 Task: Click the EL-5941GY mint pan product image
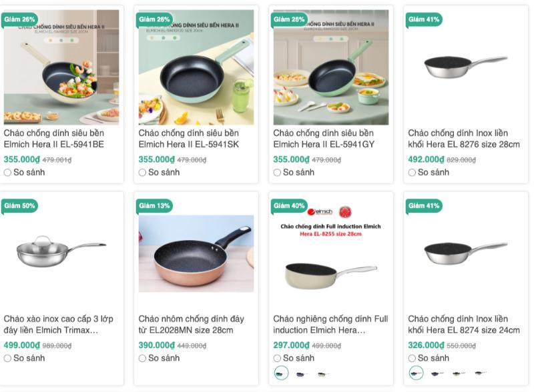[330, 67]
